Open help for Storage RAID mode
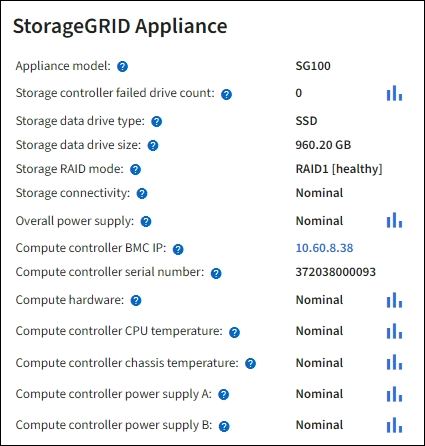 coord(135,170)
